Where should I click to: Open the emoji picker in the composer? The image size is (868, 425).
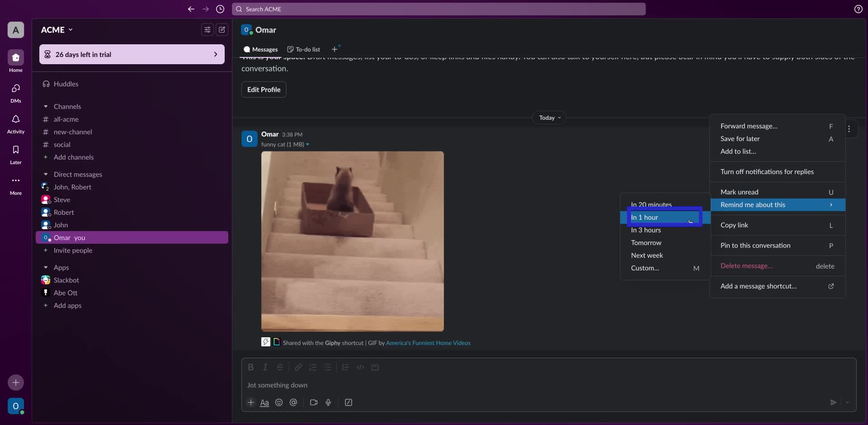point(279,402)
